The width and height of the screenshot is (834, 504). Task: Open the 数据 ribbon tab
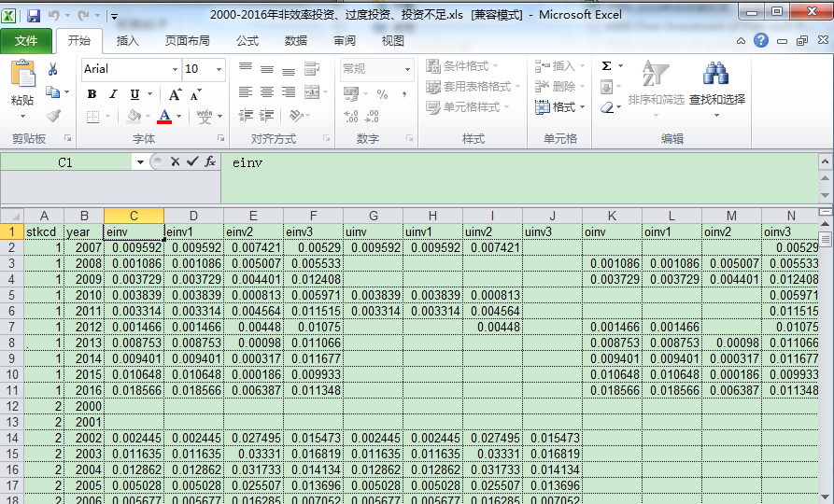[x=296, y=41]
